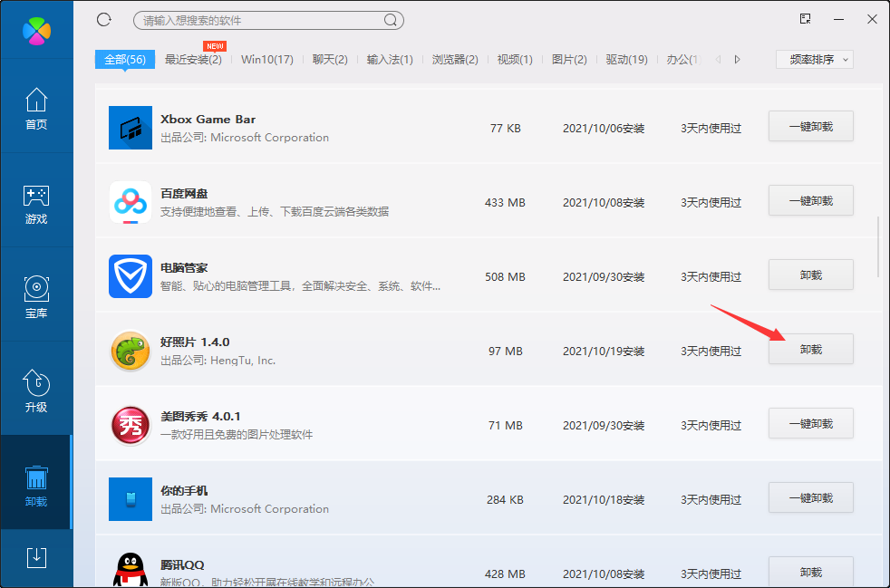Click 卸载 for 腾讯QQ
The height and width of the screenshot is (588, 890).
811,572
